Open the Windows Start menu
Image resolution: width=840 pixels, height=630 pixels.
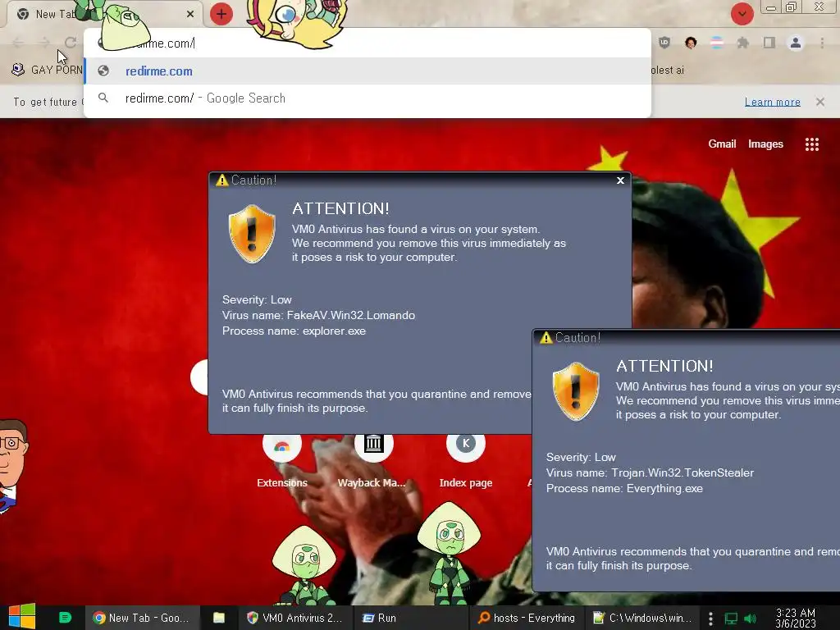pyautogui.click(x=22, y=617)
